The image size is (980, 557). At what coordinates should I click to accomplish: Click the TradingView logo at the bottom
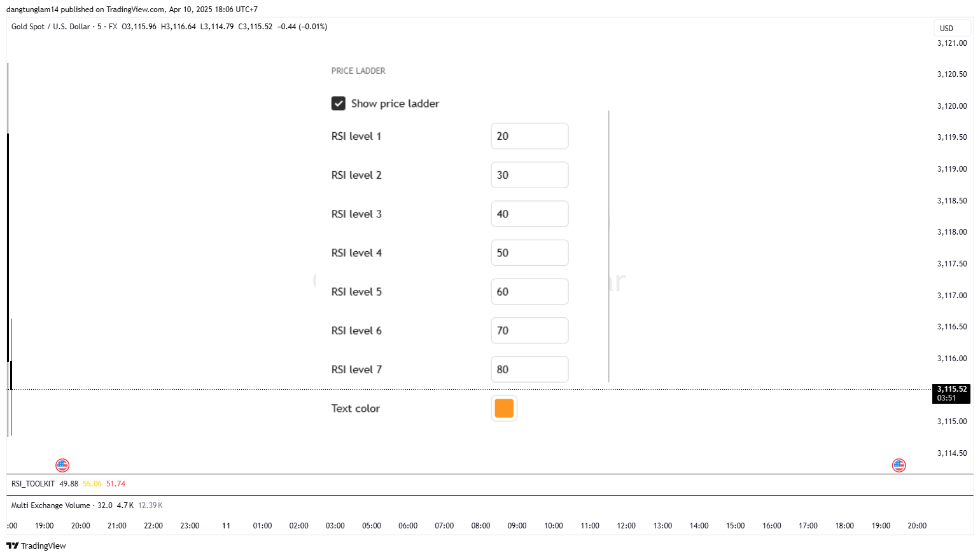click(36, 546)
